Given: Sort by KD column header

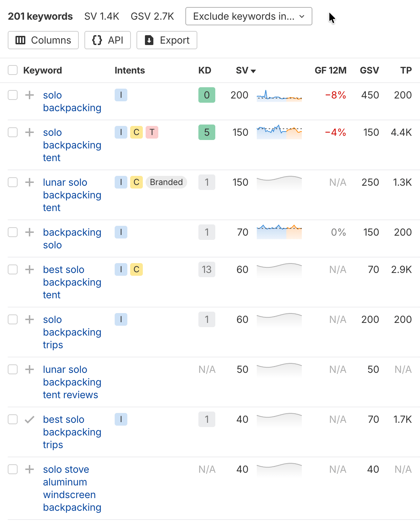Looking at the screenshot, I should [x=204, y=70].
